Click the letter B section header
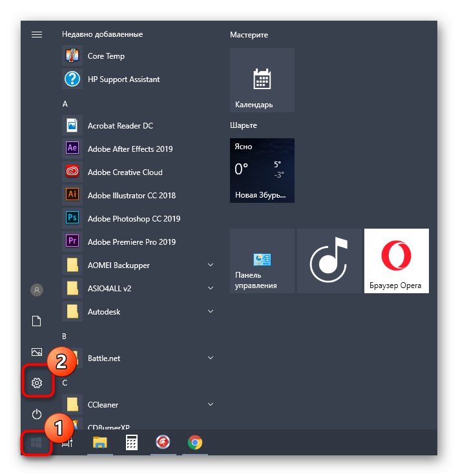The height and width of the screenshot is (476, 458). [65, 336]
